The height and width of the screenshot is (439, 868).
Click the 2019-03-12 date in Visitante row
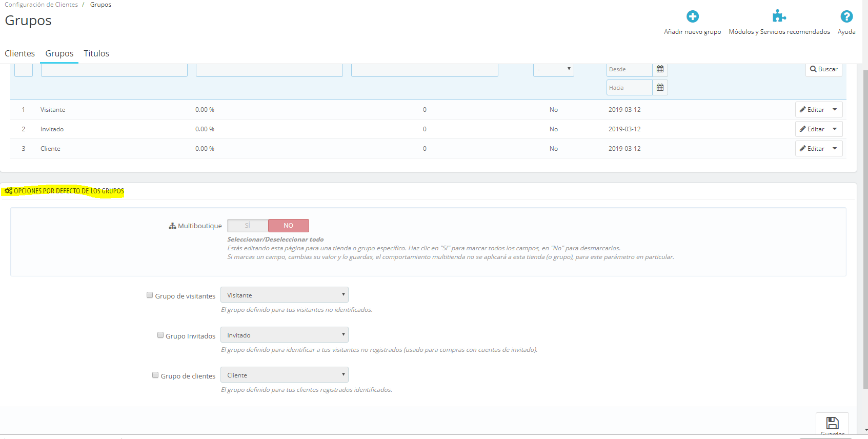coord(624,110)
